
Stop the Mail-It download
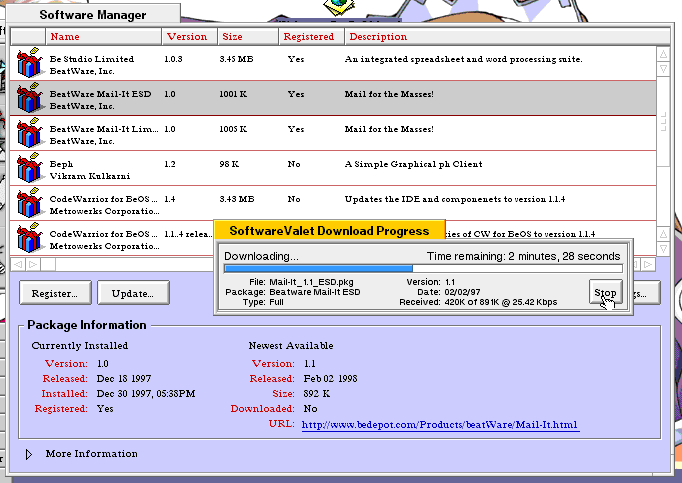(605, 293)
